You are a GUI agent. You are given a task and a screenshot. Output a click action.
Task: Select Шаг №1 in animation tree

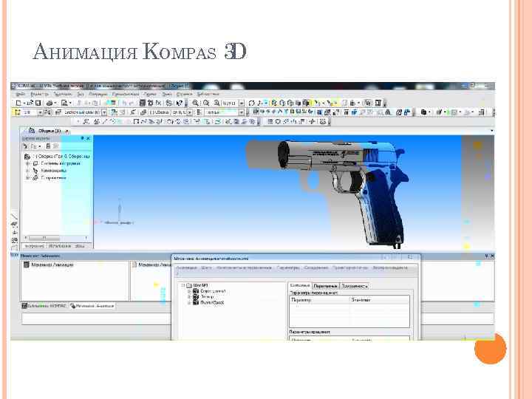200,285
